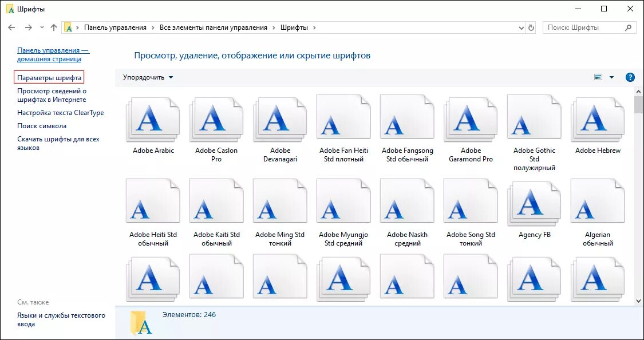Viewport: 644px width, 340px height.
Task: Click the Back navigation arrow
Action: (x=11, y=27)
